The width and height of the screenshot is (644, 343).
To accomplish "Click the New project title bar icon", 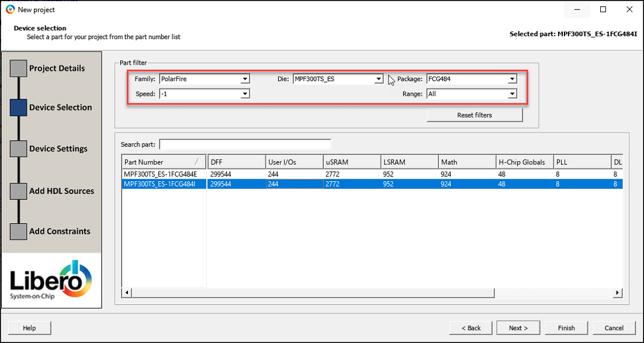I will click(x=10, y=9).
